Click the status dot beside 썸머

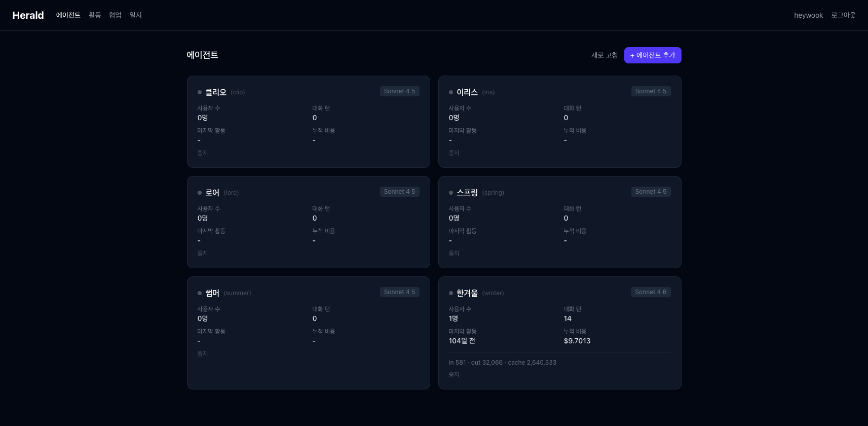click(200, 293)
